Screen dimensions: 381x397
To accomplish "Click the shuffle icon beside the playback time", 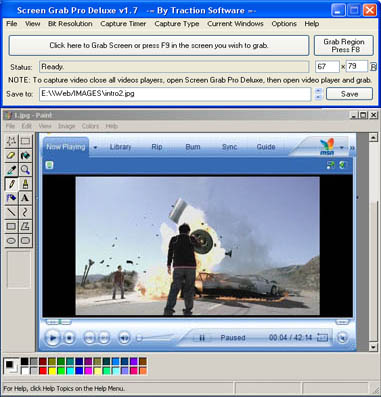I will [322, 337].
